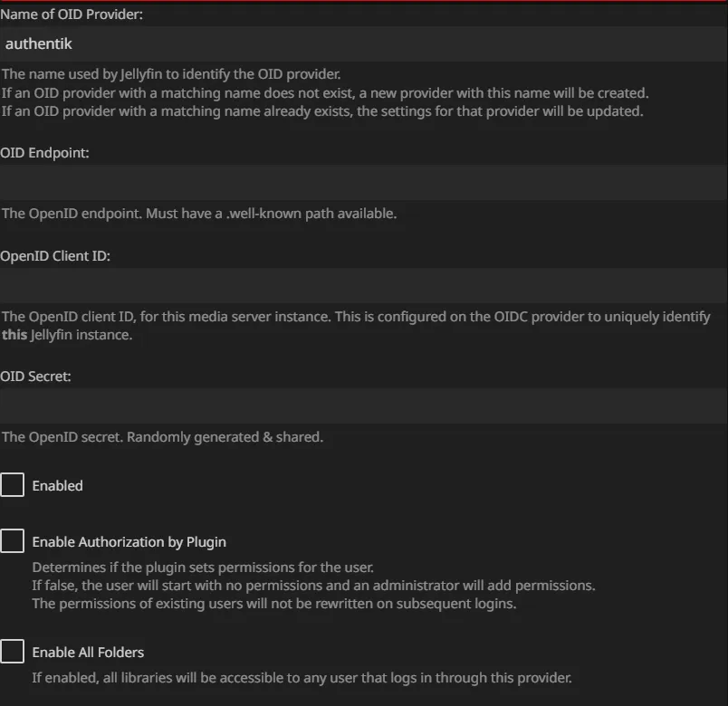Click the .well-known path endpoint description
Screen dimensions: 728x706
[x=199, y=214]
